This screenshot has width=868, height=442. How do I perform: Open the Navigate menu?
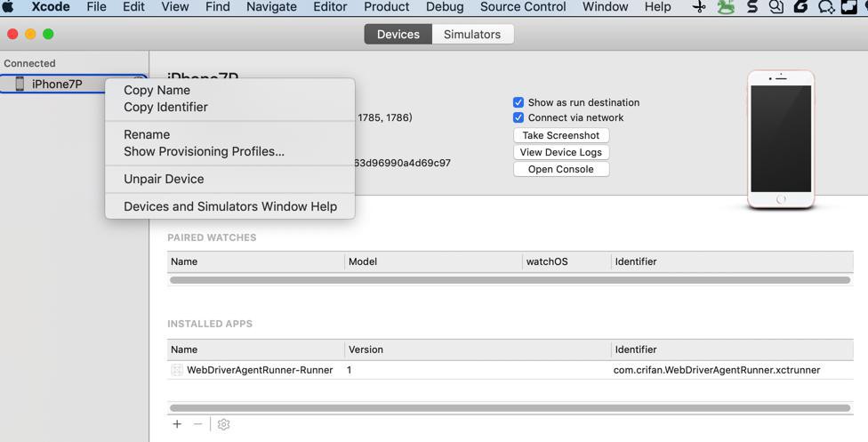tap(271, 6)
